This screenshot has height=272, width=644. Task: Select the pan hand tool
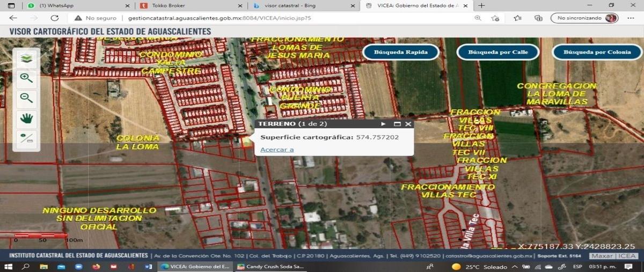pyautogui.click(x=26, y=119)
